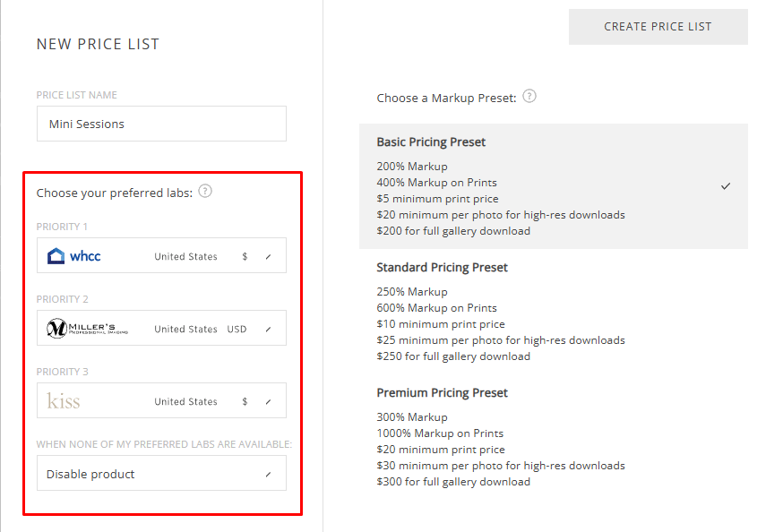This screenshot has height=532, width=783.
Task: Open the Disable product fallback dropdown
Action: 161,474
